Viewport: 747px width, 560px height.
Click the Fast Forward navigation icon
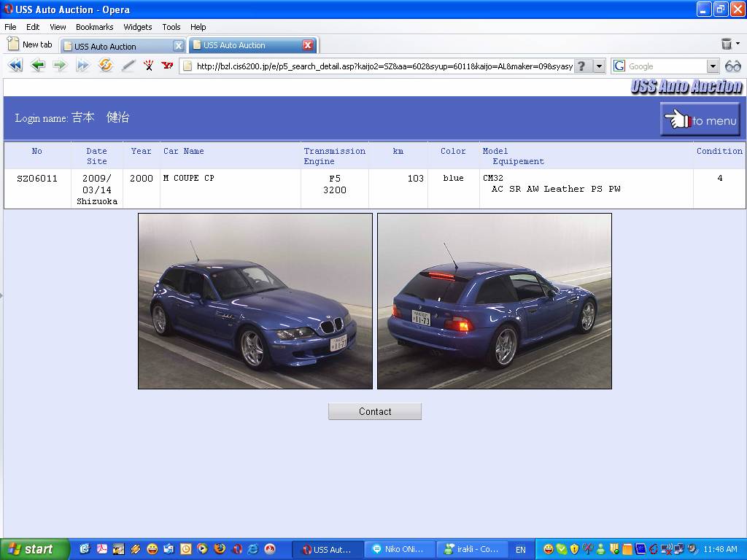[82, 66]
